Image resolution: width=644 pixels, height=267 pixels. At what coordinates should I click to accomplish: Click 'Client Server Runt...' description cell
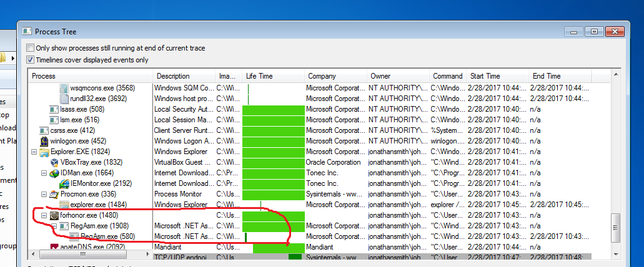[184, 131]
